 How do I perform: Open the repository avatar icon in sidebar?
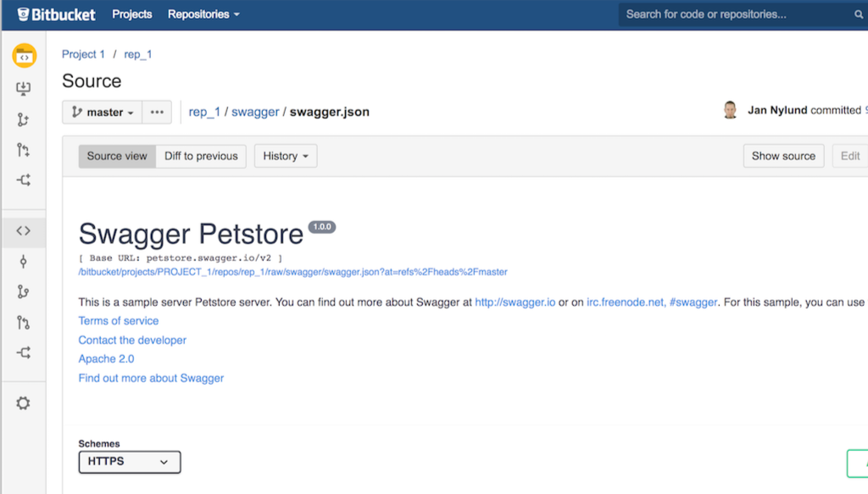pyautogui.click(x=24, y=57)
